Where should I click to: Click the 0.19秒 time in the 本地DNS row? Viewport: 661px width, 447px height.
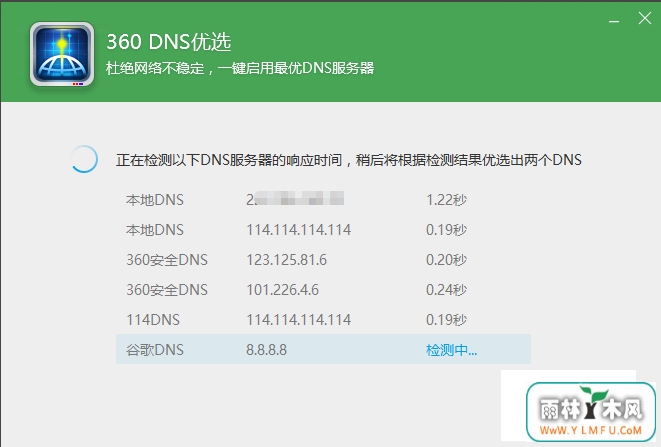click(446, 230)
